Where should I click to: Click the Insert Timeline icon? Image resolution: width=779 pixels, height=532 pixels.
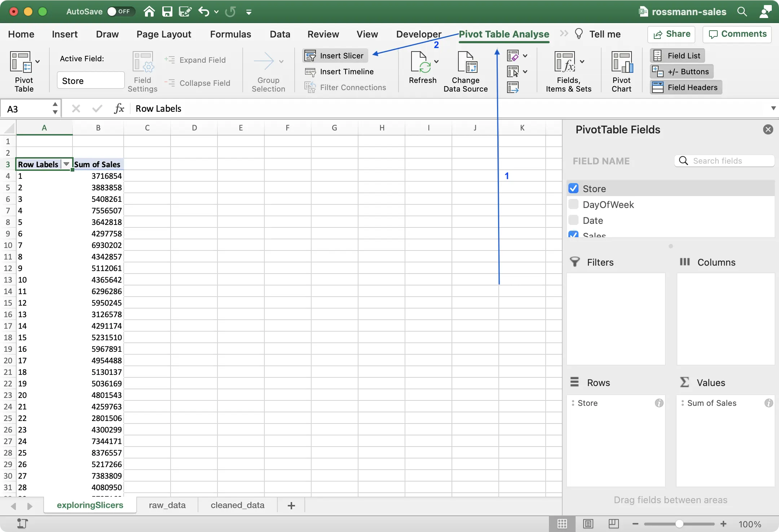pyautogui.click(x=310, y=72)
